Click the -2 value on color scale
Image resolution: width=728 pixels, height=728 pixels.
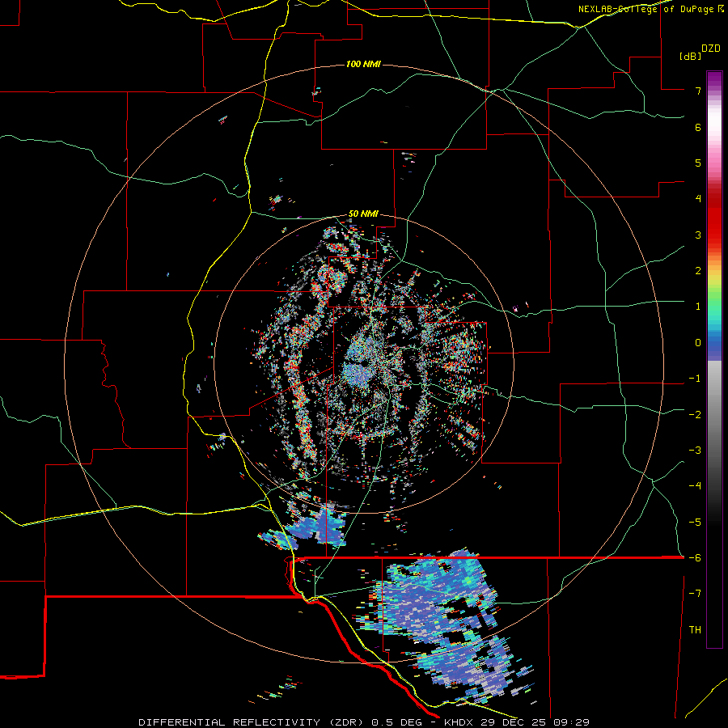coord(695,414)
